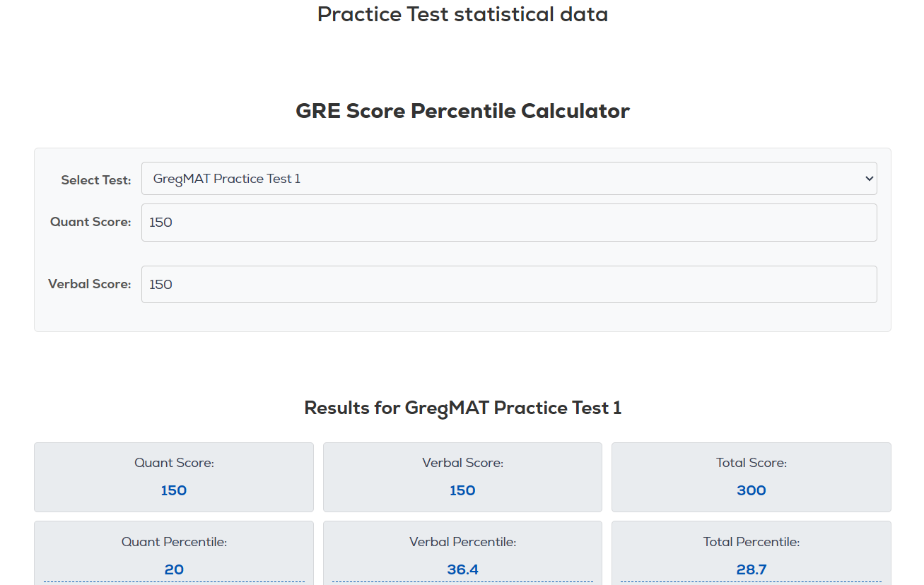Click the Quant Score result value 150
Viewport: 924px width, 585px height.
(174, 490)
